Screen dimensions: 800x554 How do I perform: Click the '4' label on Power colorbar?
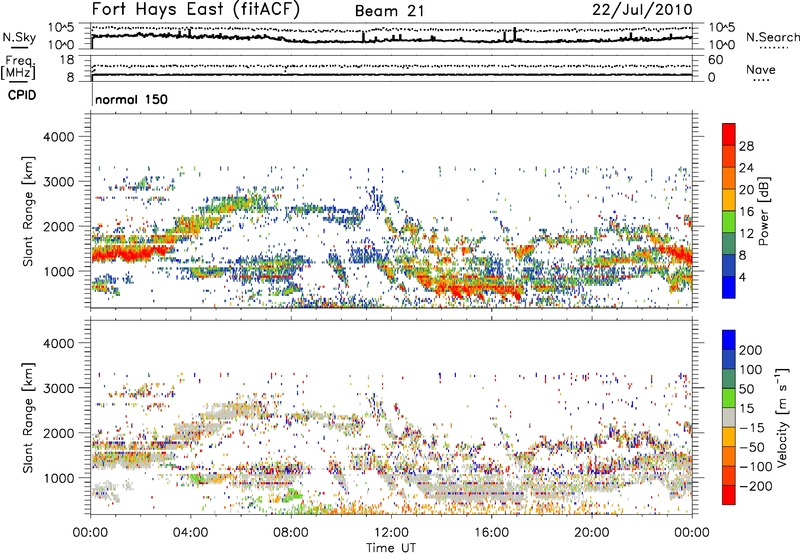[x=742, y=277]
